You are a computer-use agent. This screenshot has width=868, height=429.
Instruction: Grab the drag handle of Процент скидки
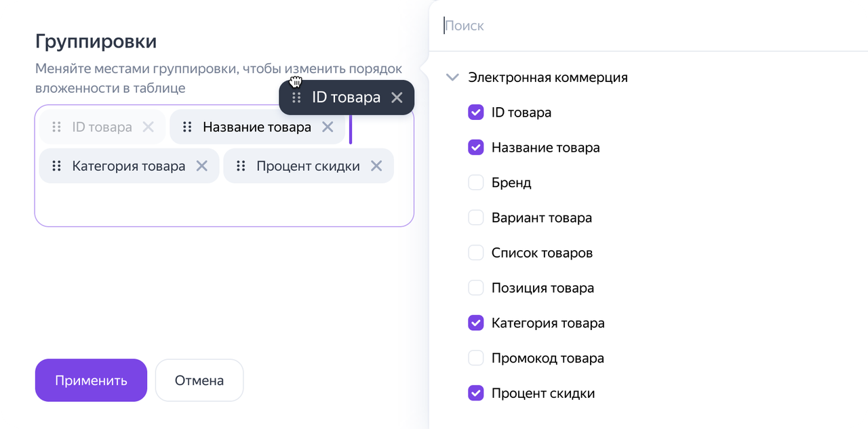pyautogui.click(x=241, y=166)
